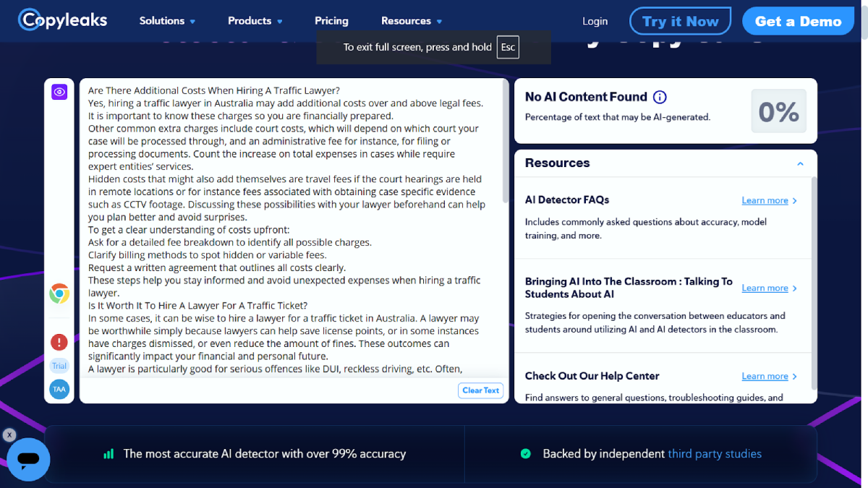Click the purple eye icon in sidebar
Screen dimensions: 868x488
point(59,92)
